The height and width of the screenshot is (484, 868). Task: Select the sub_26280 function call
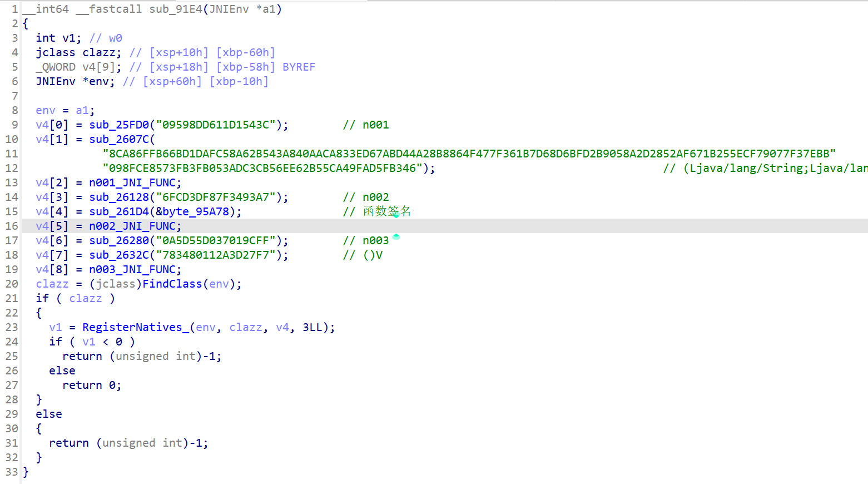[119, 240]
